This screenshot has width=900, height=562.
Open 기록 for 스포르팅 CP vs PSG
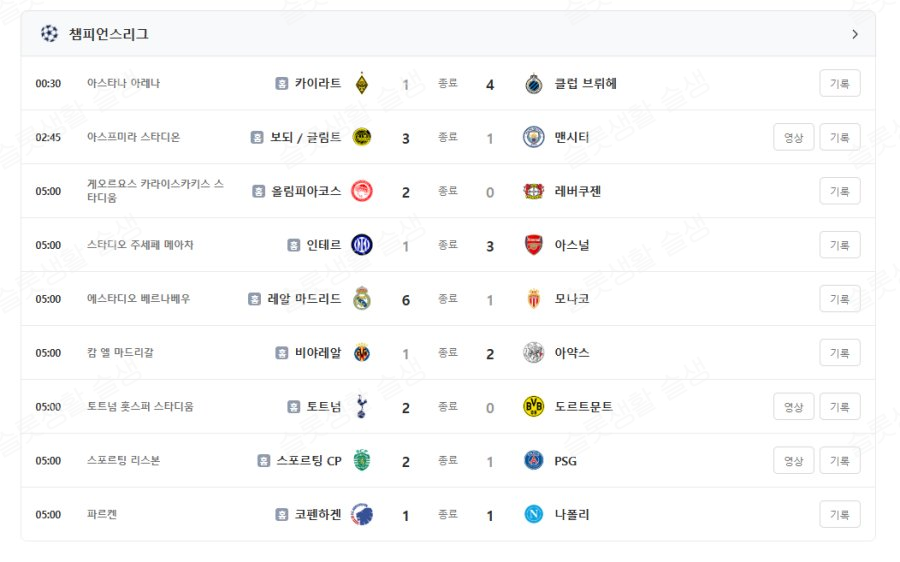[840, 461]
